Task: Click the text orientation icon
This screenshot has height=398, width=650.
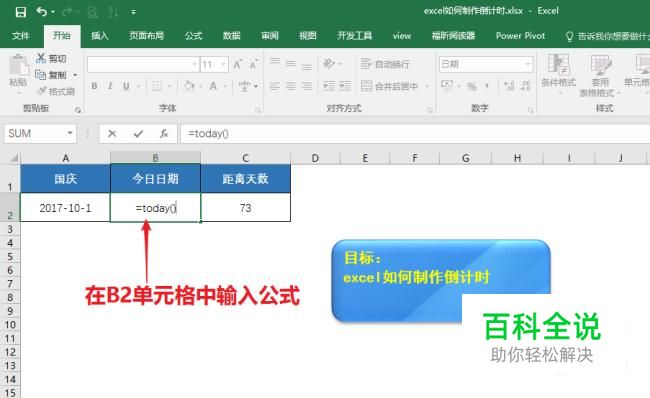Action: coord(330,63)
